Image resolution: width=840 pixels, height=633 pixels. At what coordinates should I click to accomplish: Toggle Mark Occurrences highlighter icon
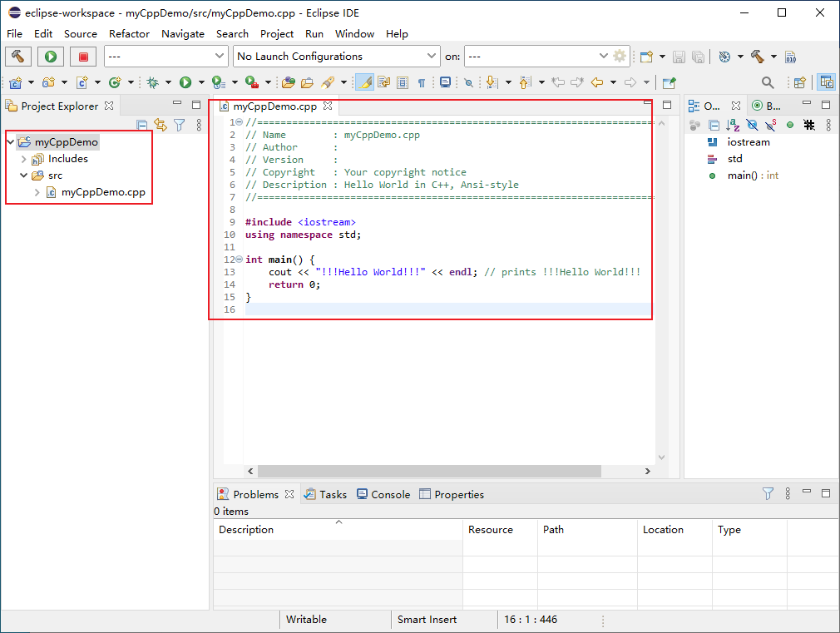click(365, 82)
